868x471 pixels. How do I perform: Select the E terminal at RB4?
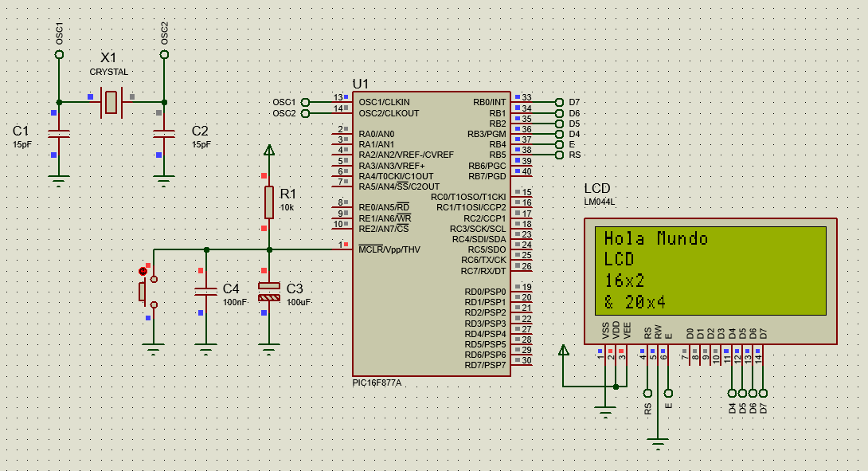[x=559, y=144]
